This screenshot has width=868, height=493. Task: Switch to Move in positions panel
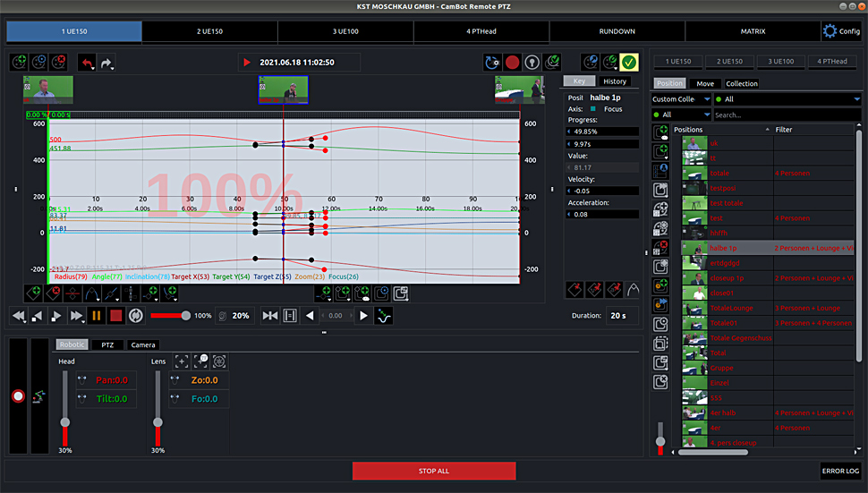705,83
